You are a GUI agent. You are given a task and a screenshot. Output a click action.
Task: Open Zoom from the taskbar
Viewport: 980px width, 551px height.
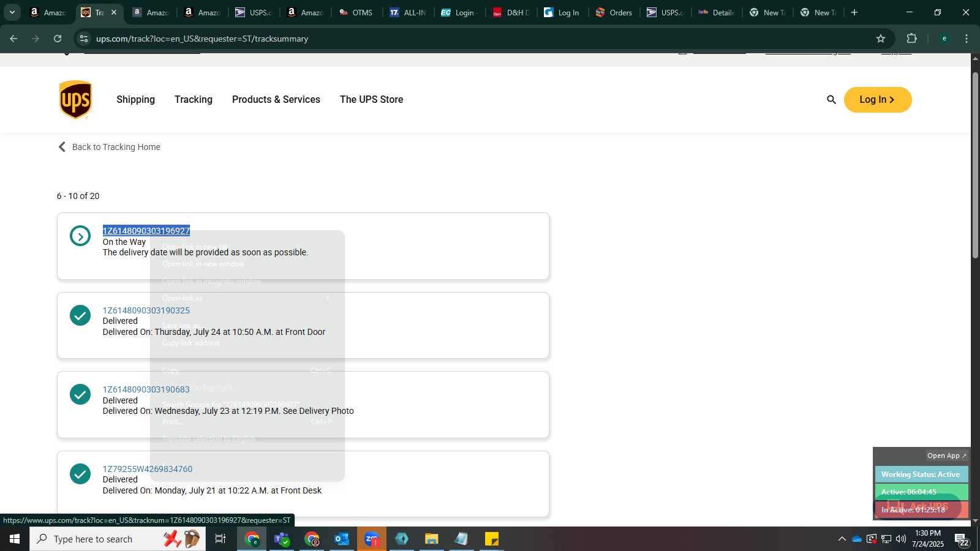click(x=372, y=539)
